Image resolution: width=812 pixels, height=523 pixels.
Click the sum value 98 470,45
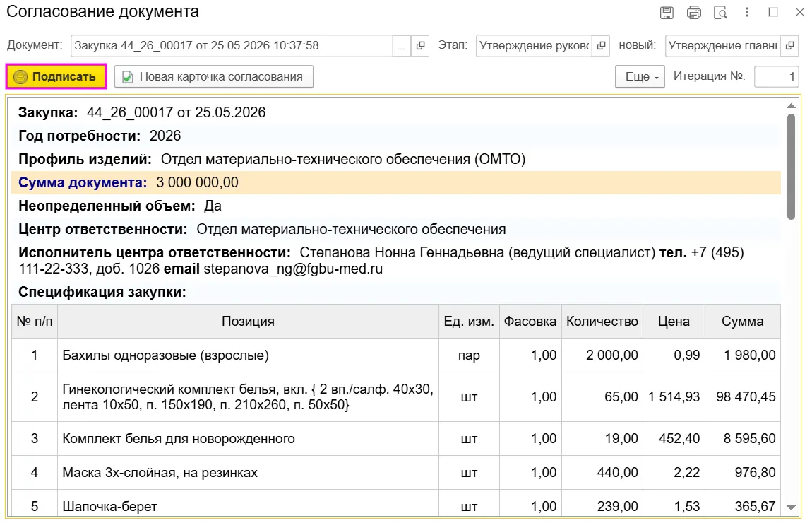746,397
